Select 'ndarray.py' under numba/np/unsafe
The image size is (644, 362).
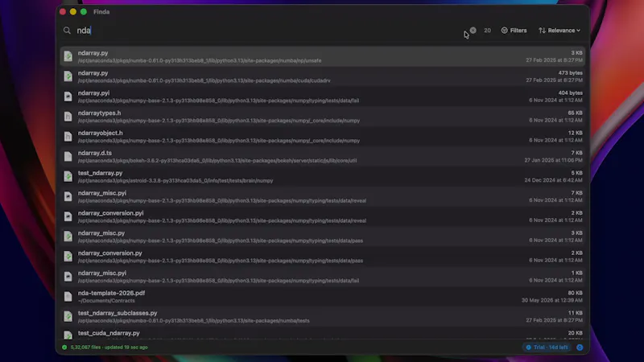tap(93, 53)
